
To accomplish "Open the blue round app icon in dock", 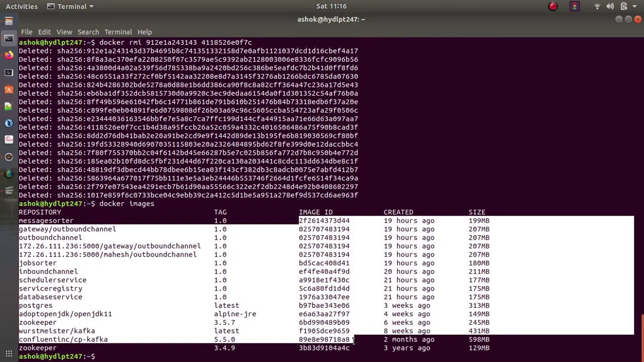I will [9, 123].
